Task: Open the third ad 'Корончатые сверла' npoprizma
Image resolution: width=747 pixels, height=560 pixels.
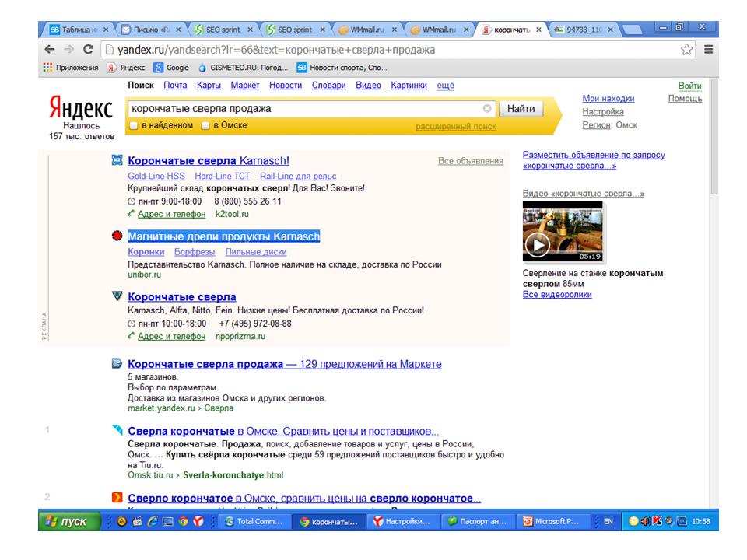Action: tap(181, 297)
